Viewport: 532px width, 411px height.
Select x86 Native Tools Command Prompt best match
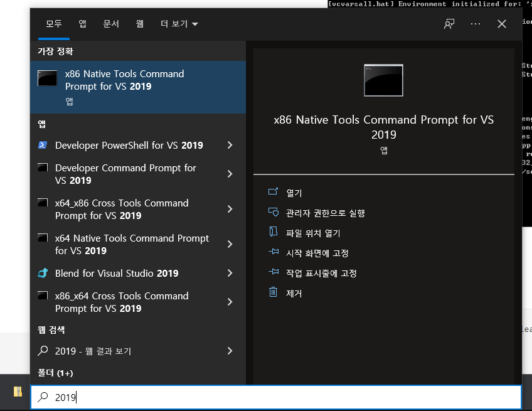coord(138,87)
